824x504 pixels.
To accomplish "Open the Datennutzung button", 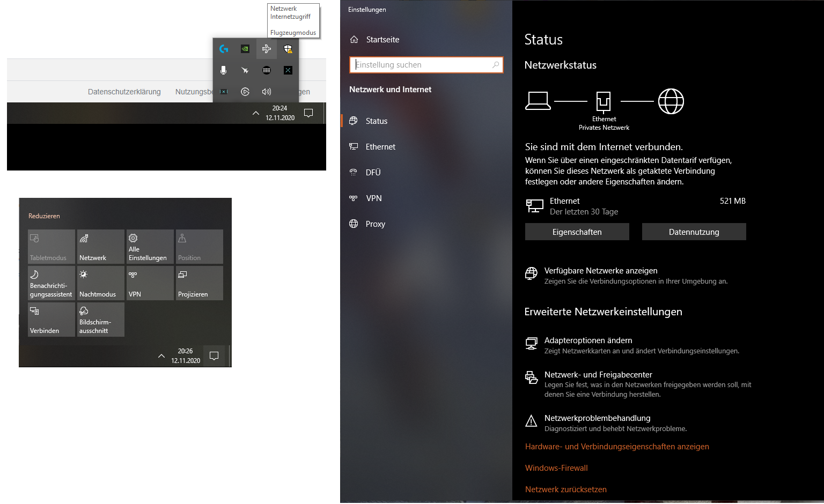I will (694, 232).
